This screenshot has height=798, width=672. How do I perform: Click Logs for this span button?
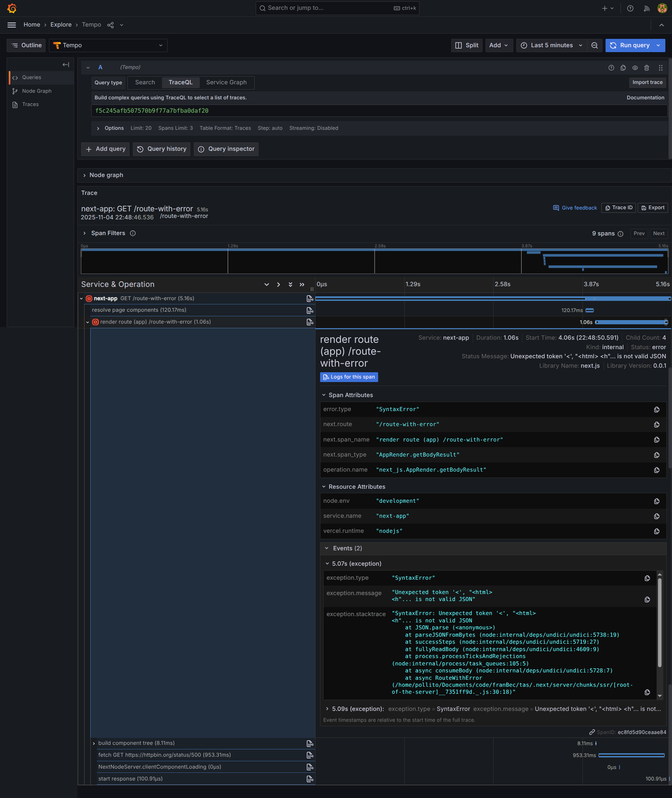click(348, 377)
